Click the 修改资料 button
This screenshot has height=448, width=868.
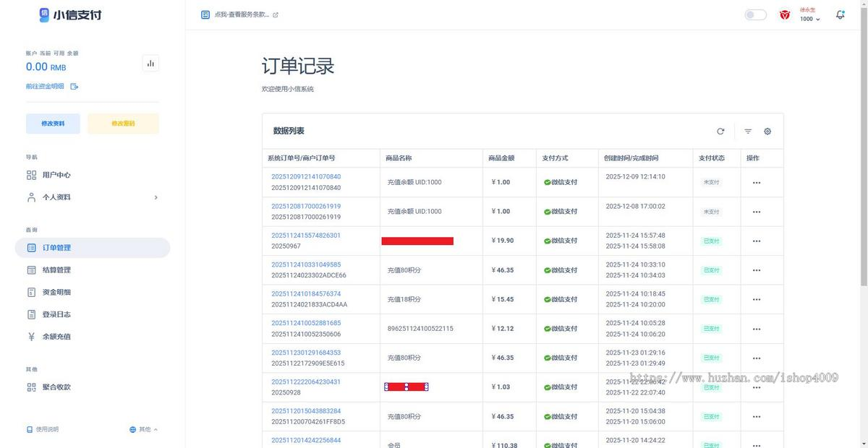click(53, 123)
